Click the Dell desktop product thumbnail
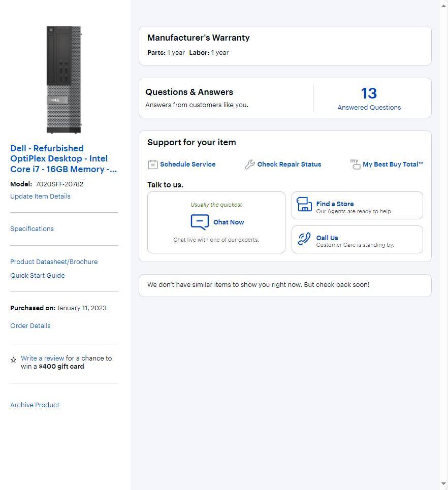 (x=63, y=79)
